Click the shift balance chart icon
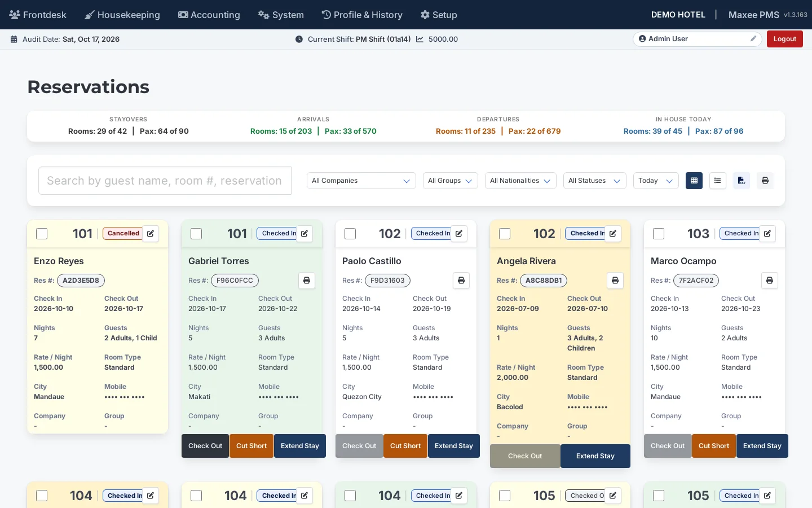The height and width of the screenshot is (508, 812). 420,40
